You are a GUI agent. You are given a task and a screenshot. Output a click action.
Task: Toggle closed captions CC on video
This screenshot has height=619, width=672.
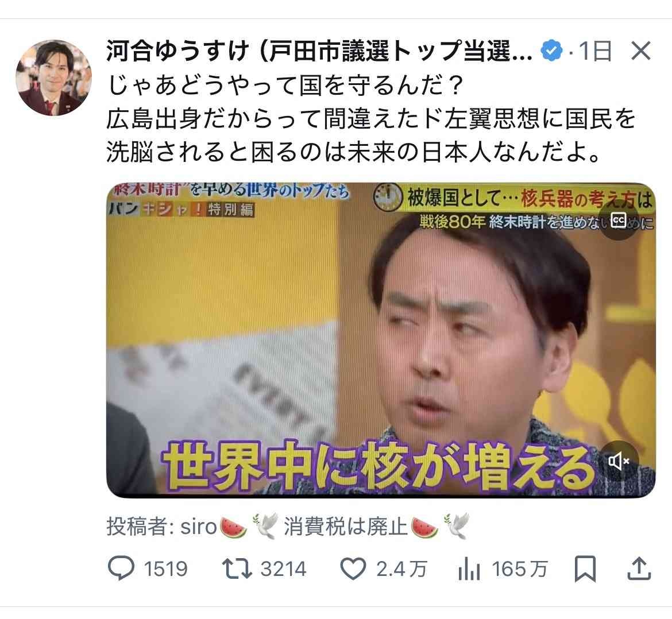pos(619,220)
